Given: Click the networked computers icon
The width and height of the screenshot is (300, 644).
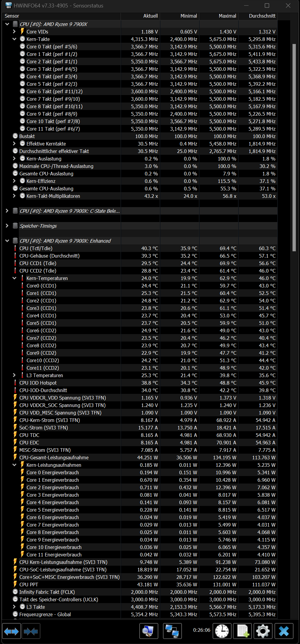Looking at the screenshot, I should tap(172, 631).
